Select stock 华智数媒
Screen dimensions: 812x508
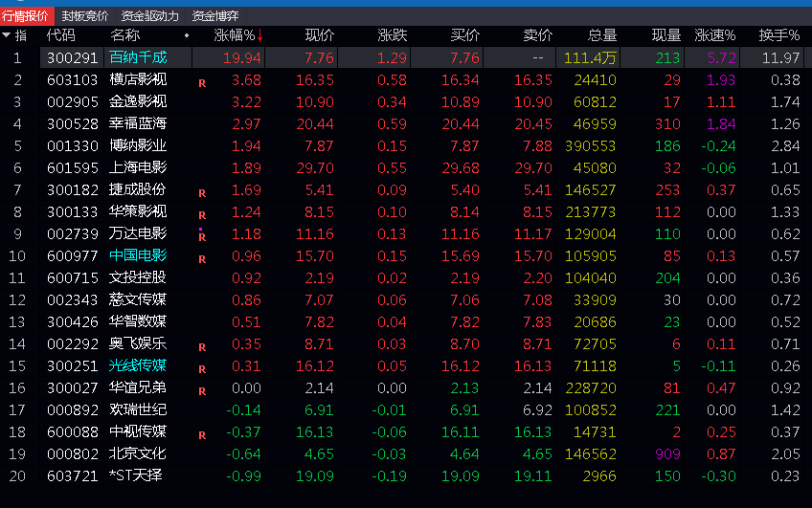(x=138, y=321)
